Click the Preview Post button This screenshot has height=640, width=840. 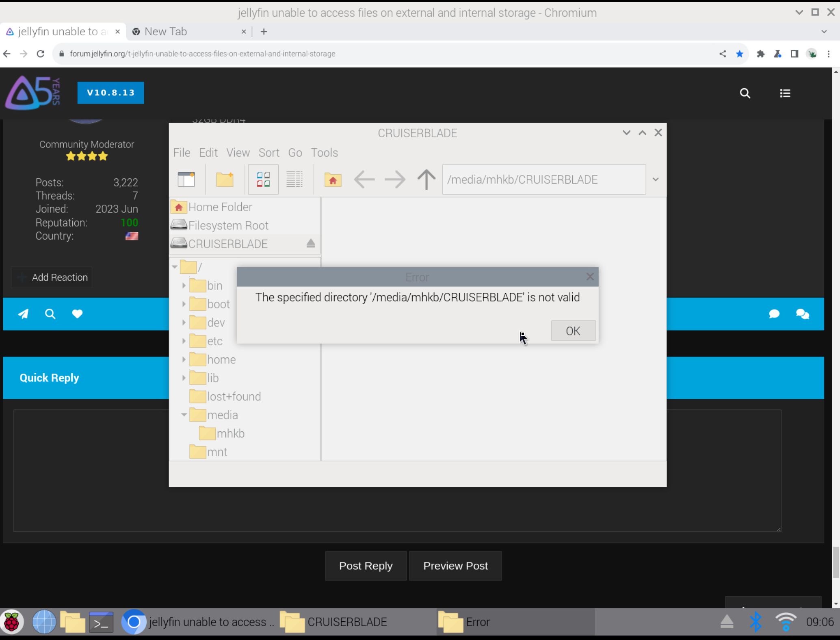click(455, 566)
